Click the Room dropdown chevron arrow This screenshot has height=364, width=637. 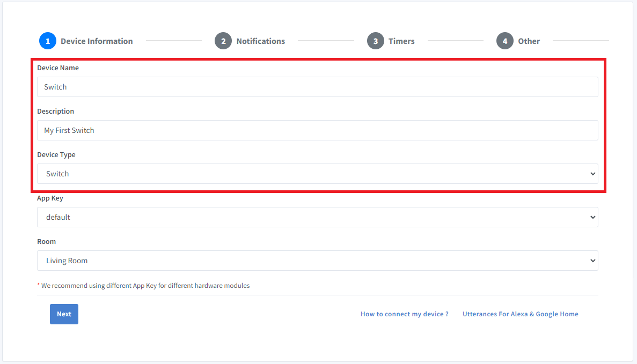[x=592, y=261]
